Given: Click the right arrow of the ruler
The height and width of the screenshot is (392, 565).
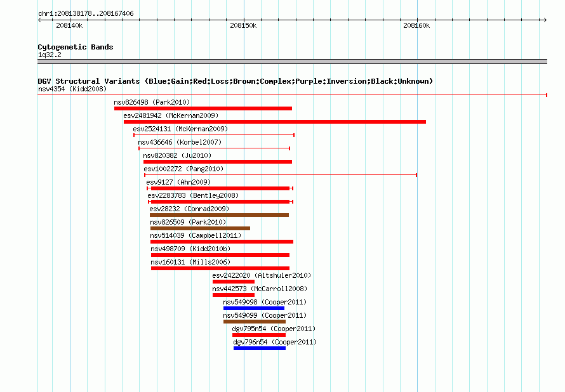Looking at the screenshot, I should [x=545, y=20].
